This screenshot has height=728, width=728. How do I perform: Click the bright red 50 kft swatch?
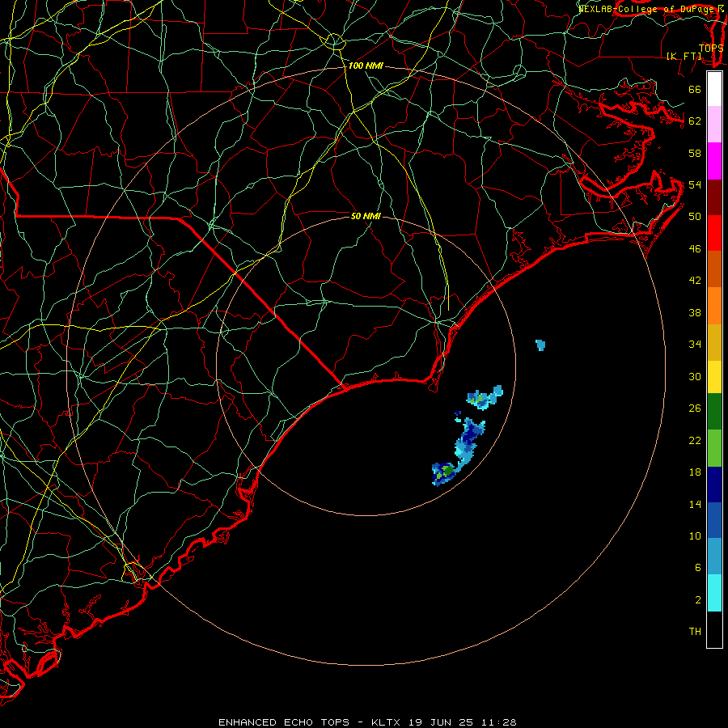click(714, 233)
